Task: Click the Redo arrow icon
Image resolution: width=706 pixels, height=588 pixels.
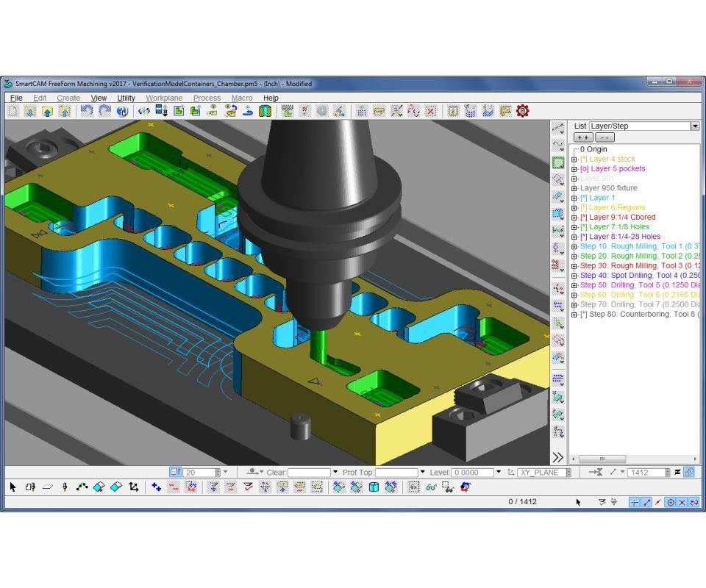Action: [104, 111]
